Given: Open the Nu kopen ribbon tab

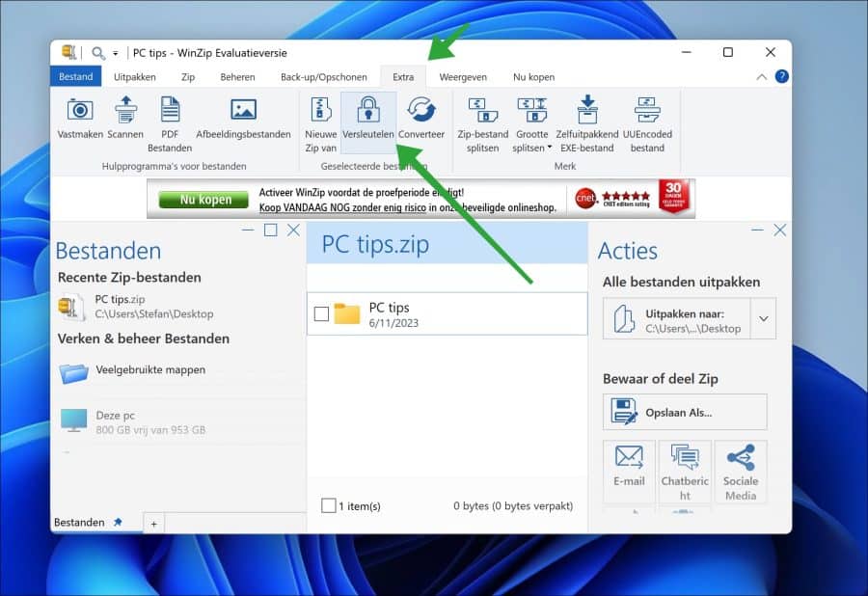Looking at the screenshot, I should [533, 77].
